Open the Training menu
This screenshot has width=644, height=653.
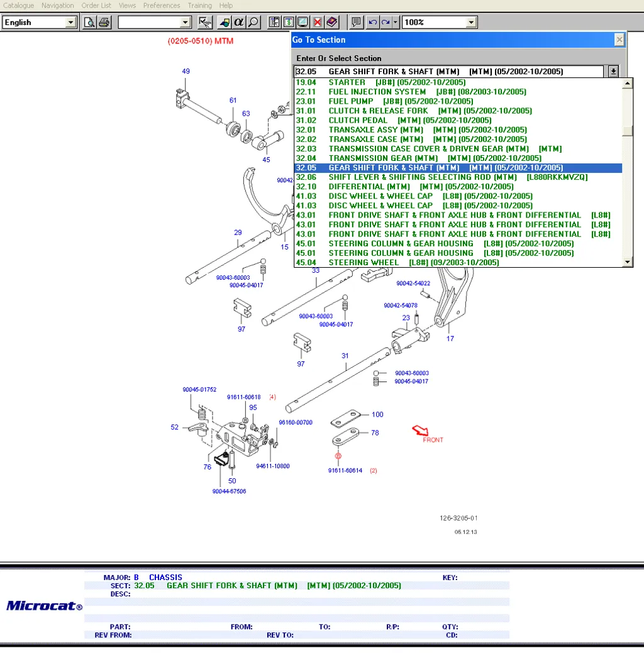[x=199, y=6]
